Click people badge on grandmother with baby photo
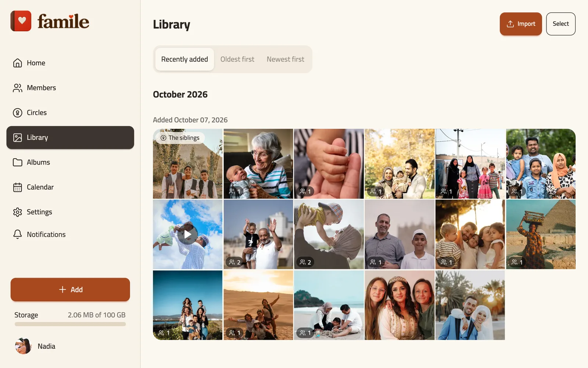The image size is (588, 368). (x=234, y=191)
